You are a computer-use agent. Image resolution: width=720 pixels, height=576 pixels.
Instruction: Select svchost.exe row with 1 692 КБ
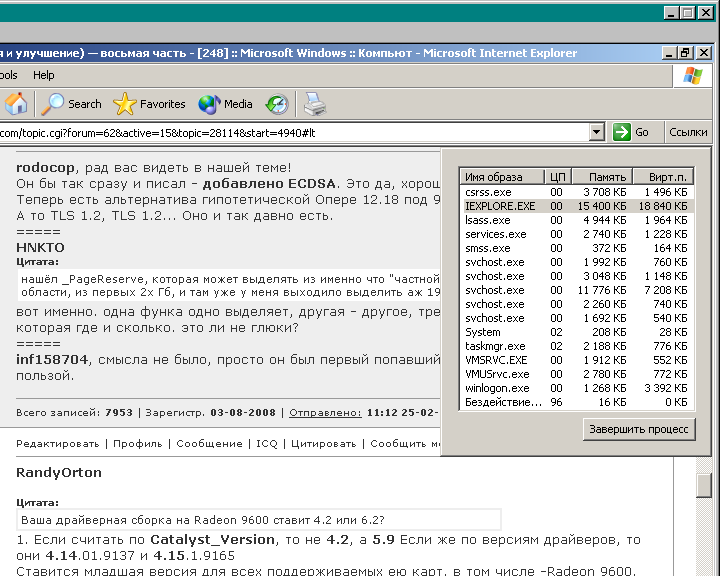[x=576, y=318]
